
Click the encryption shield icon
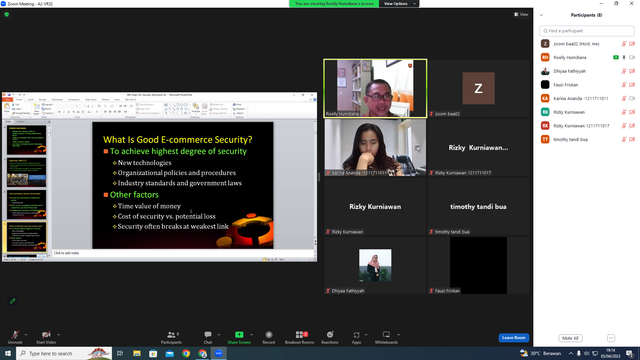[x=7, y=14]
